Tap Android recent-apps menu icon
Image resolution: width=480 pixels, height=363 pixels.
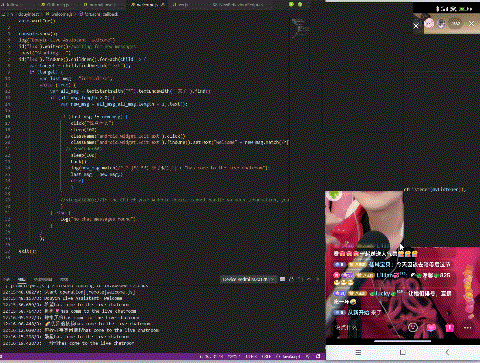358,352
